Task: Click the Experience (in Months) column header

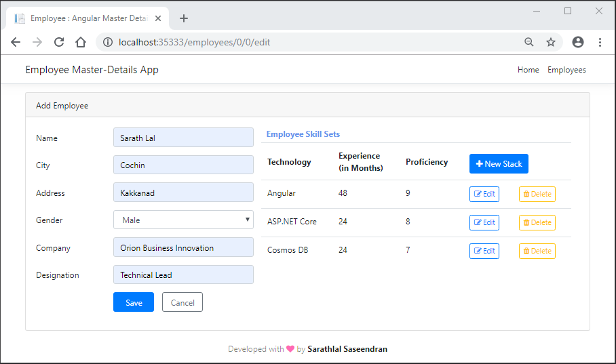Action: 361,162
